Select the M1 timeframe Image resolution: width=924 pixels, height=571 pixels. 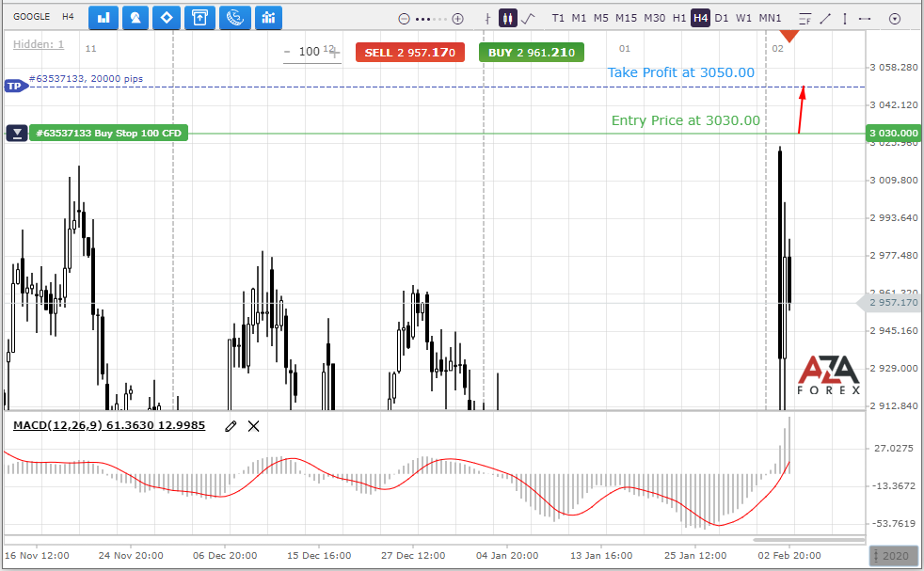pos(580,18)
